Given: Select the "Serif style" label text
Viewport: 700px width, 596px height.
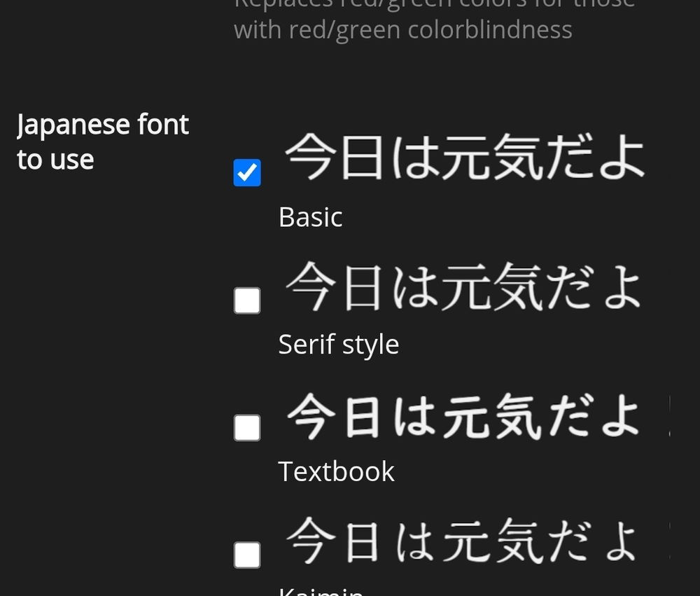Looking at the screenshot, I should 339,345.
